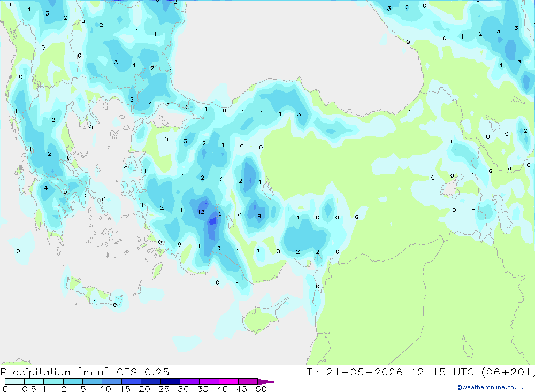535x392 pixels.
Task: Click the legend label '15'
Action: point(125,389)
